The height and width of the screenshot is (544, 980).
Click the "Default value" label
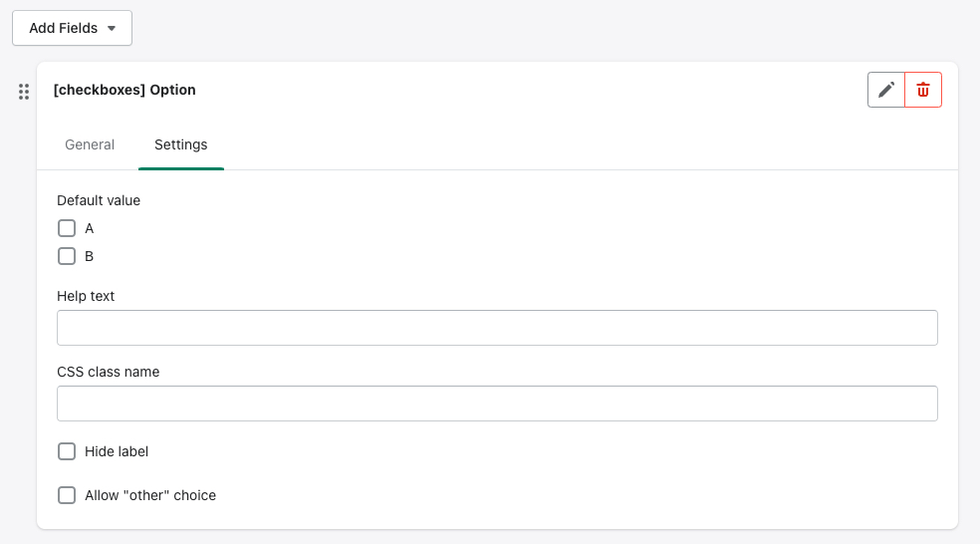click(99, 200)
